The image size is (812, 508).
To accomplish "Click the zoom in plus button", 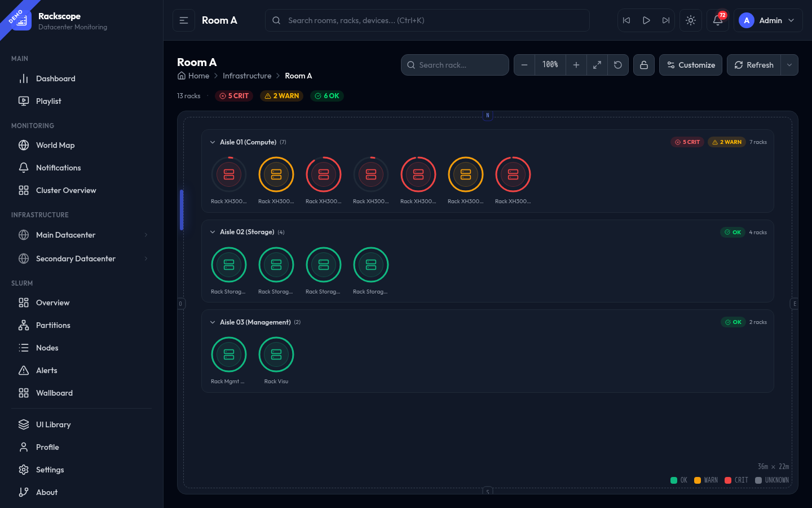I will point(576,65).
